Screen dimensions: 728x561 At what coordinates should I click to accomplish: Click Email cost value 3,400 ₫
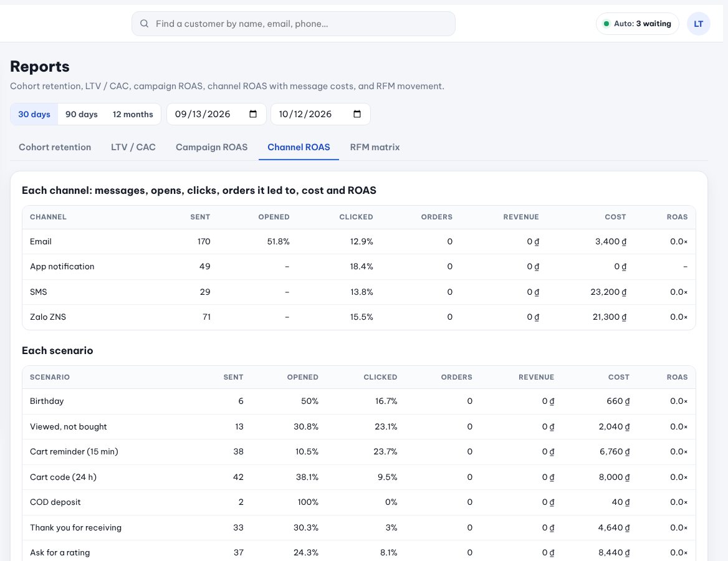(x=611, y=241)
